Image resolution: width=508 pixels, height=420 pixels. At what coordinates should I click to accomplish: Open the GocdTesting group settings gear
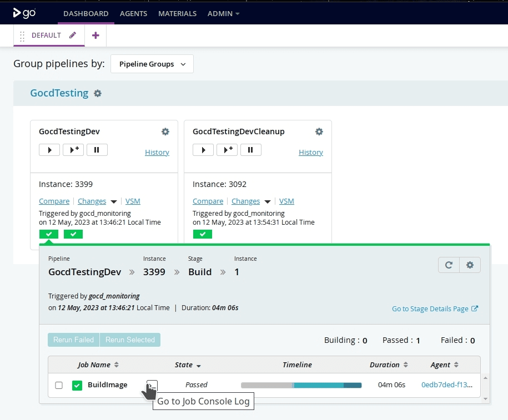97,93
